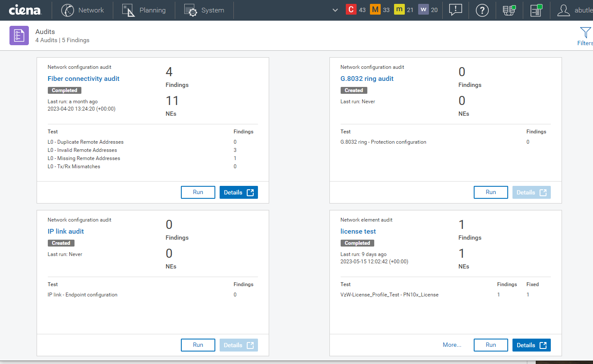Image resolution: width=593 pixels, height=364 pixels.
Task: Run the Fiber connectivity audit
Action: click(x=198, y=192)
